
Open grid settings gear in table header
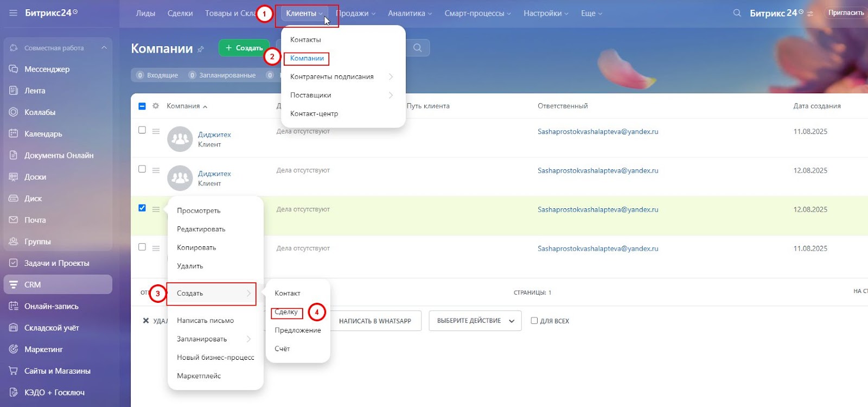pyautogui.click(x=156, y=106)
